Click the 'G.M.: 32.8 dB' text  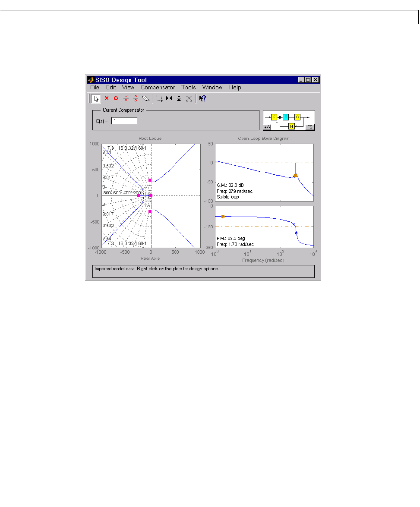click(x=230, y=185)
